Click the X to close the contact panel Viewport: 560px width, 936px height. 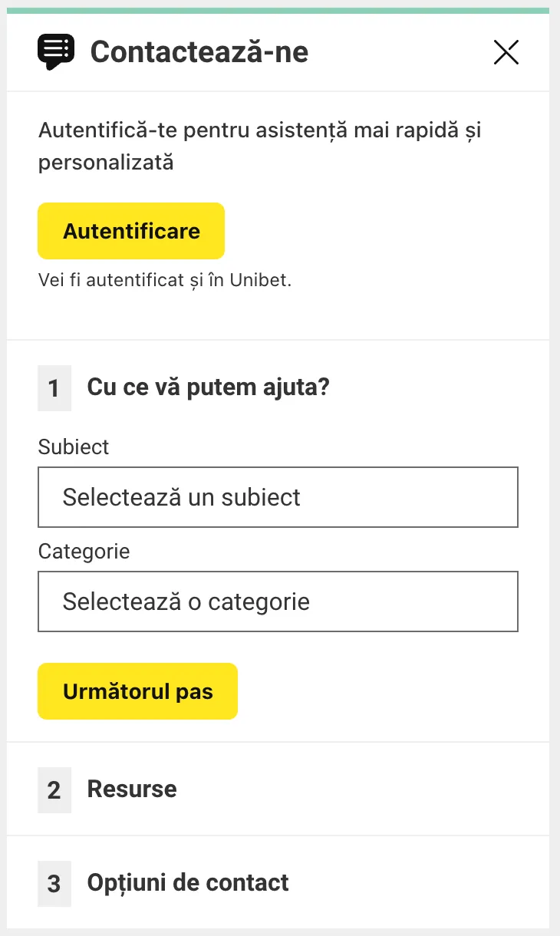click(x=506, y=52)
